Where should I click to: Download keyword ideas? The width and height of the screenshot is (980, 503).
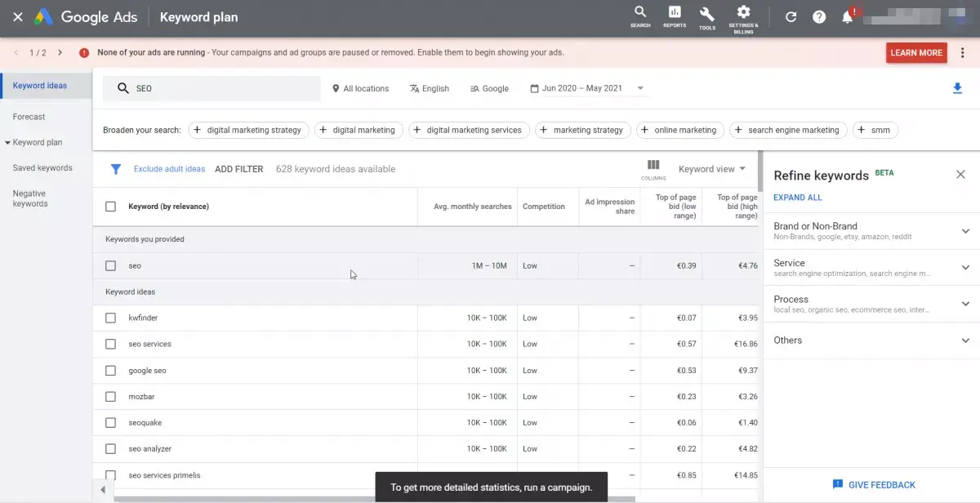point(958,88)
